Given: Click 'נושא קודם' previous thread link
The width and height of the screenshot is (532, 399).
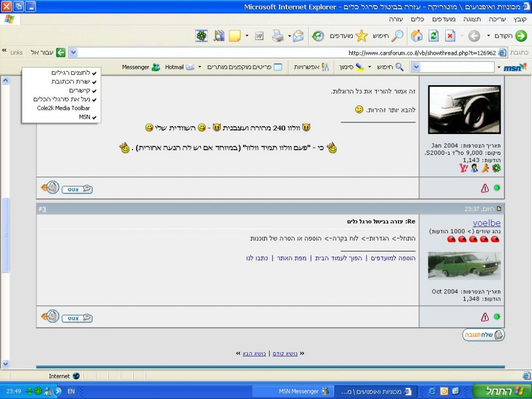Looking at the screenshot, I should 285,354.
